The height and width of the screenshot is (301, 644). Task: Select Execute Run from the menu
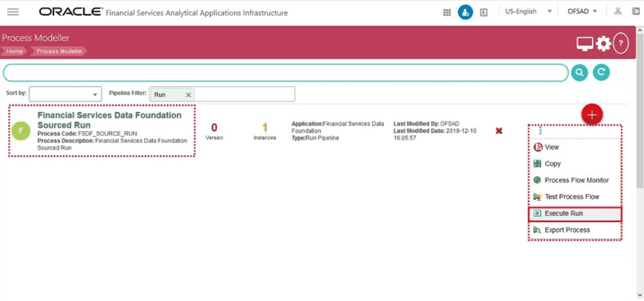point(574,214)
